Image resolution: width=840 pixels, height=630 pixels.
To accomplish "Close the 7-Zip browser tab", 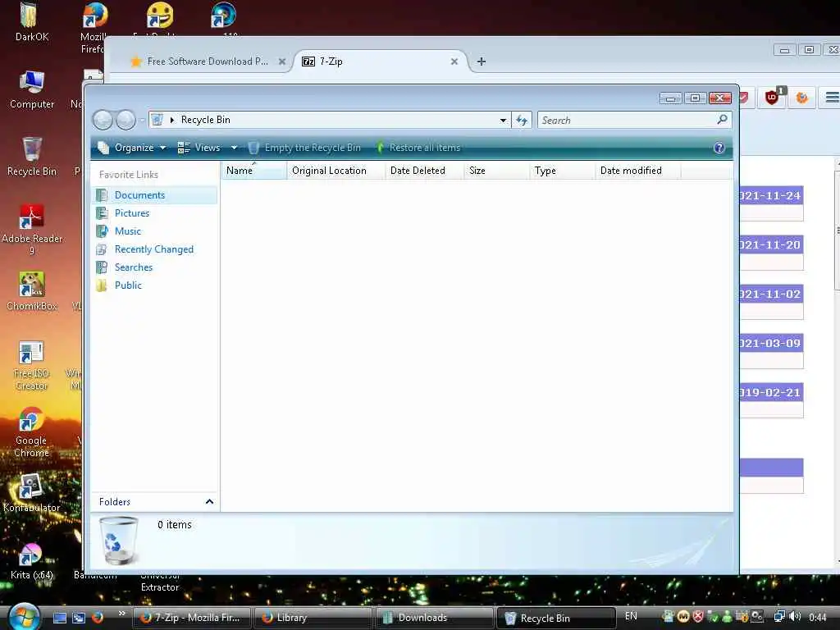I will click(454, 62).
